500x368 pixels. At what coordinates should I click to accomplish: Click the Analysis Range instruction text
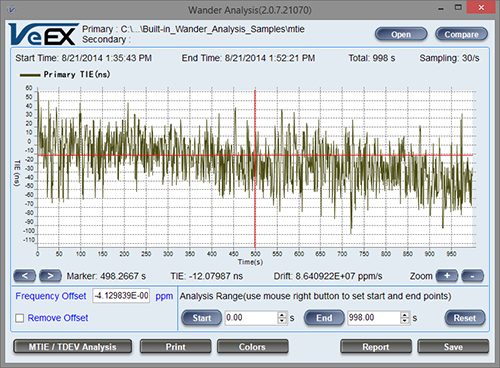click(x=315, y=296)
